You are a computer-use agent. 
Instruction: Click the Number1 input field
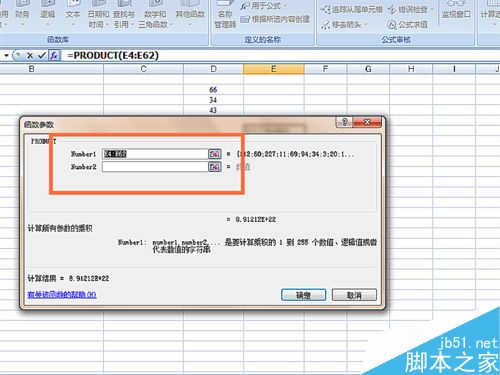155,154
